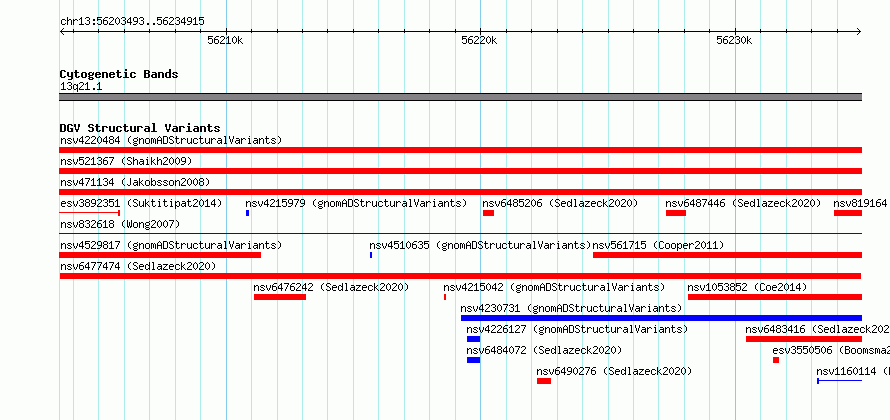Click the red bar under nsv561715

[x=728, y=255]
